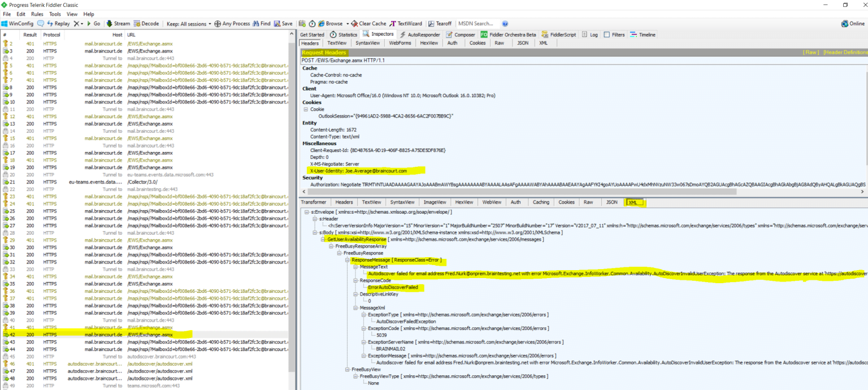Select session 47 autodiscover.xml
Viewport: 868px width, 390px height.
145,371
